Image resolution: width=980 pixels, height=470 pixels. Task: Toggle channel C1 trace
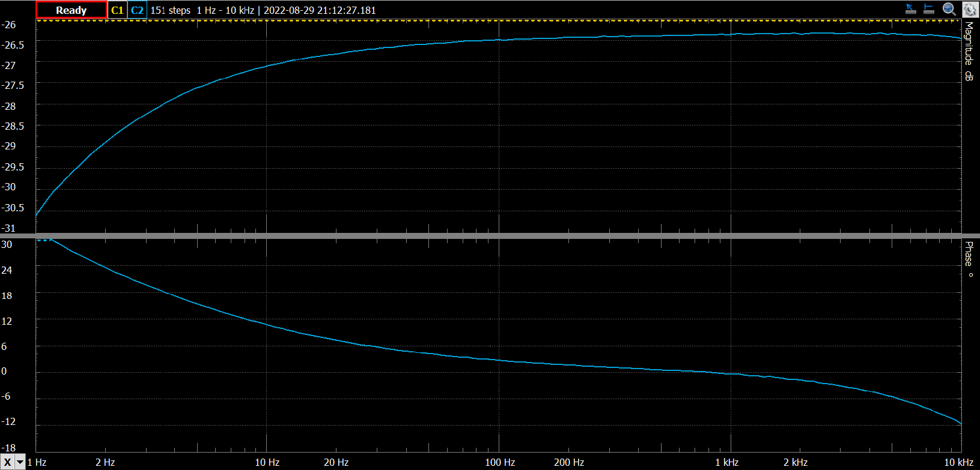[117, 10]
